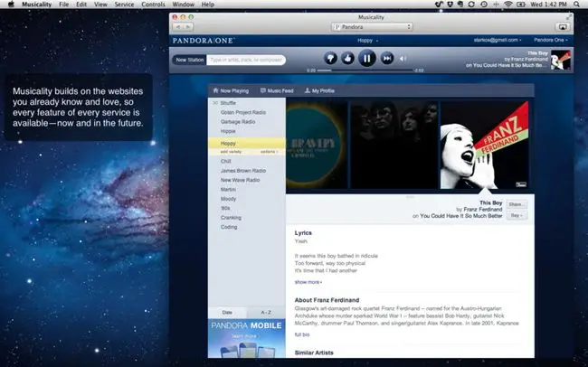Open the account email dropdown
588x367 pixels.
[498, 40]
